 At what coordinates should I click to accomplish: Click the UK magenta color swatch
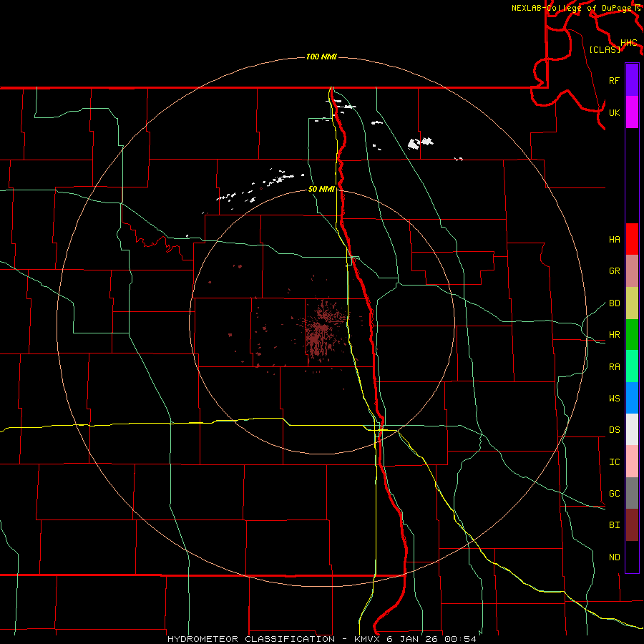tap(632, 112)
